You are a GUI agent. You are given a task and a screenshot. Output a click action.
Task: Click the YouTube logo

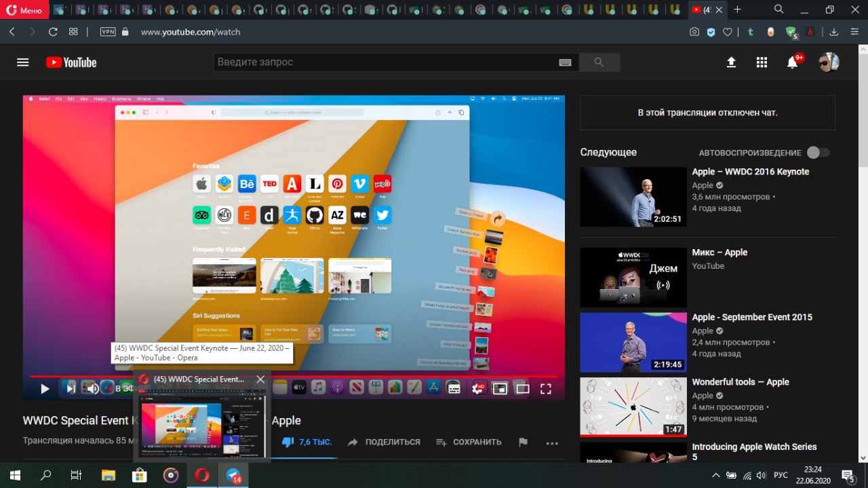click(71, 62)
